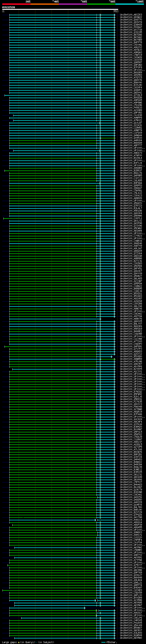Select the UniRef100_C5KPB1 label

(x=131, y=191)
